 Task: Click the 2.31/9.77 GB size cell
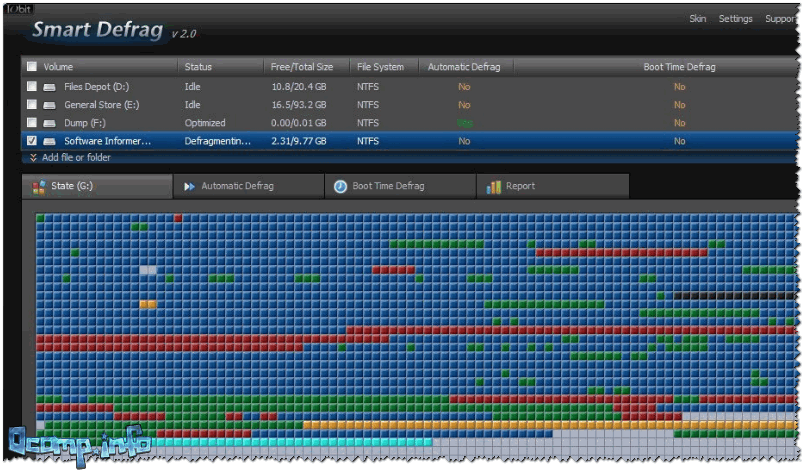click(299, 141)
